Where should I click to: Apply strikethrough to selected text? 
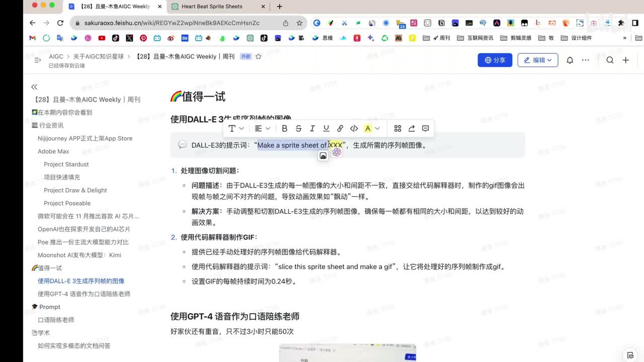[298, 129]
